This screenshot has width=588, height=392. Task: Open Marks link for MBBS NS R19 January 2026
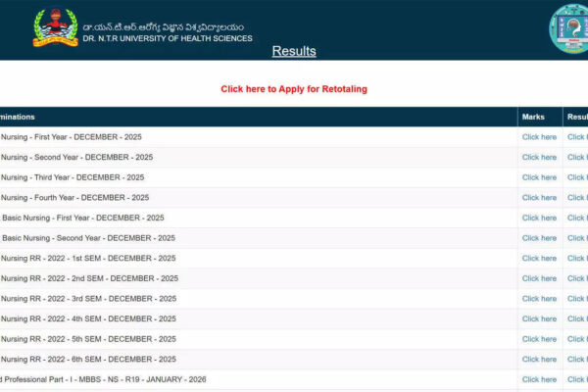539,379
